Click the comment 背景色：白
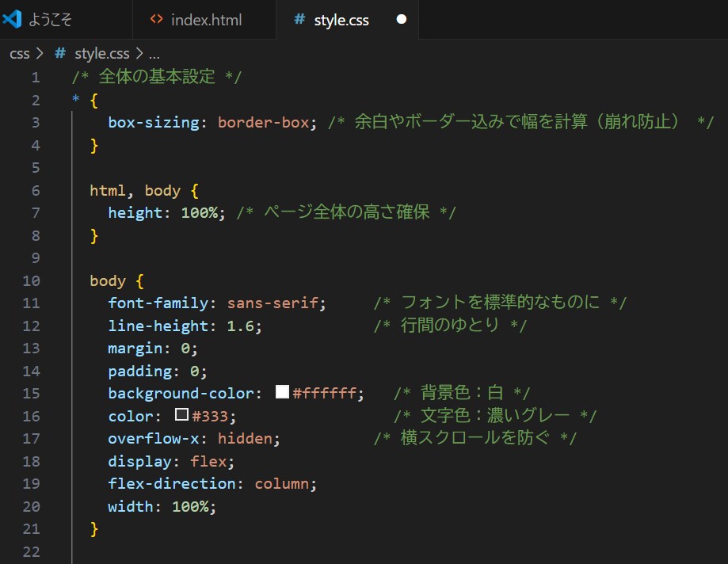 coord(462,392)
